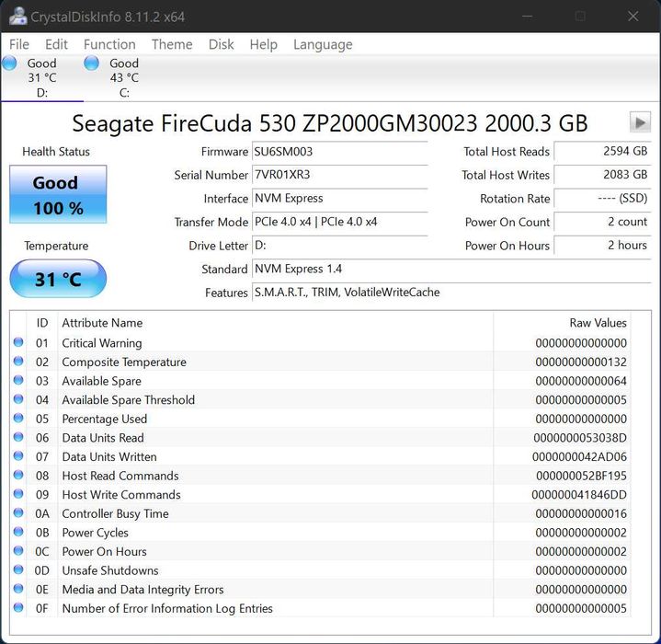Click the status dot for Data Units Written
Image resolution: width=661 pixels, height=644 pixels.
[x=18, y=456]
